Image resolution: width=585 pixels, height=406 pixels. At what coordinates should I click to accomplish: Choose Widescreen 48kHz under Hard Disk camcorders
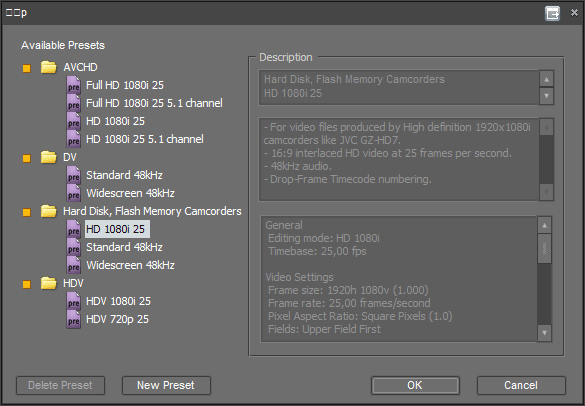(131, 265)
